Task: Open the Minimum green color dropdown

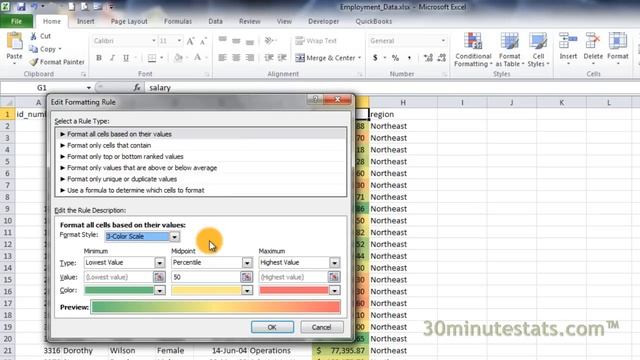Action: pos(160,291)
